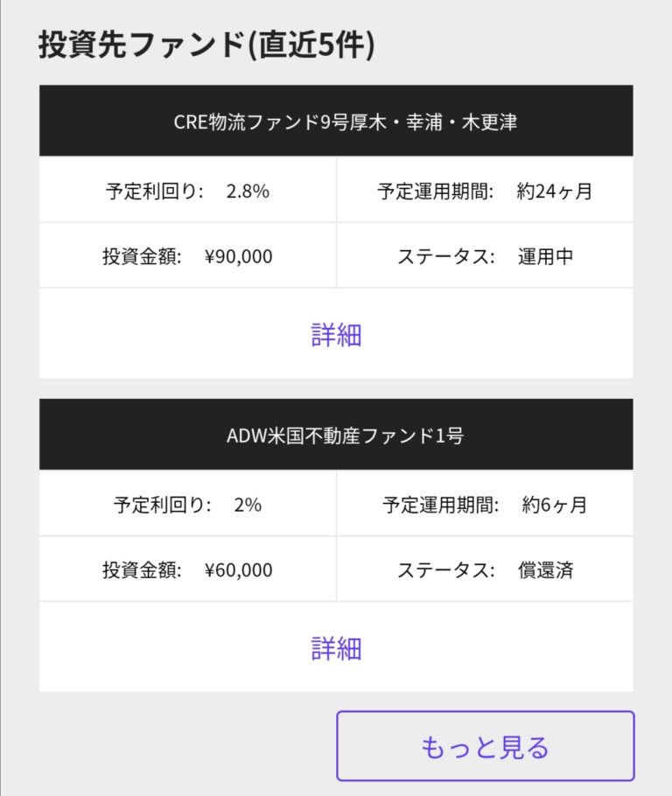This screenshot has width=672, height=796.
Task: Click the ステータス 償還済 cell
Action: click(485, 570)
